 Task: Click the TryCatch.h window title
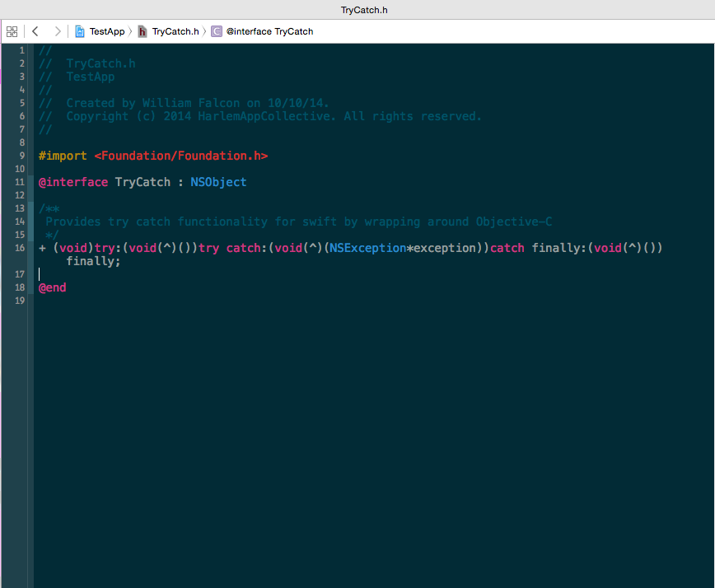(364, 10)
